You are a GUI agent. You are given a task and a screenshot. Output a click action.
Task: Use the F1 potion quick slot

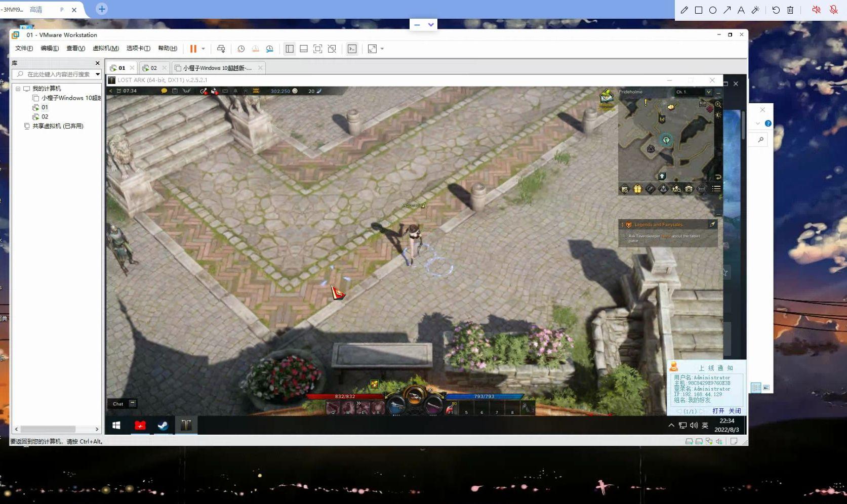coord(451,408)
